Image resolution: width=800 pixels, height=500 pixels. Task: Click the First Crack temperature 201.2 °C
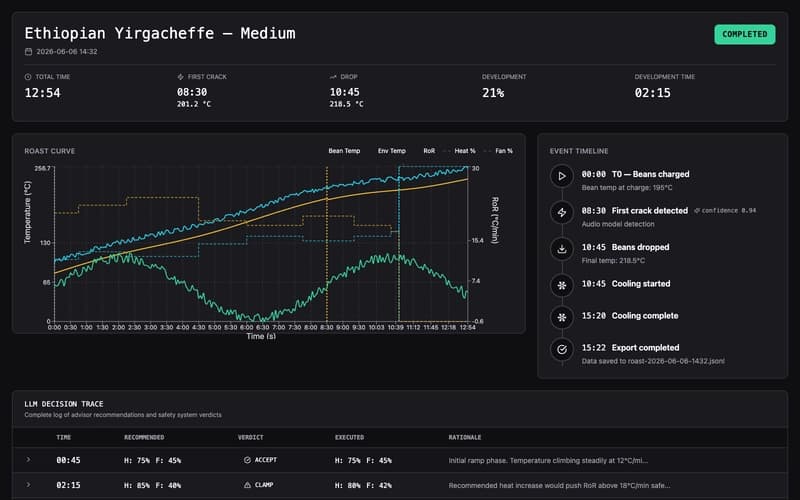click(x=194, y=104)
